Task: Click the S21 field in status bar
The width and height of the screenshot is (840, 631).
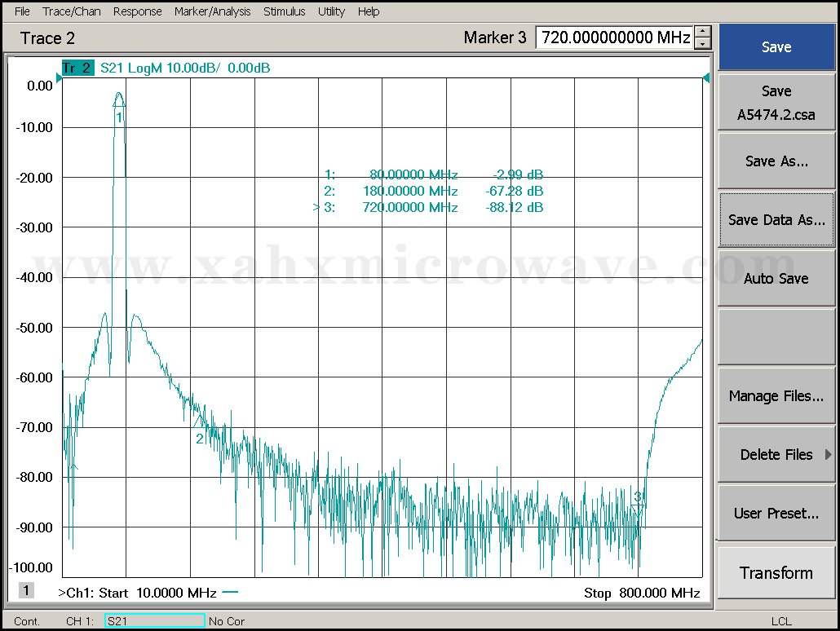Action: pos(154,621)
